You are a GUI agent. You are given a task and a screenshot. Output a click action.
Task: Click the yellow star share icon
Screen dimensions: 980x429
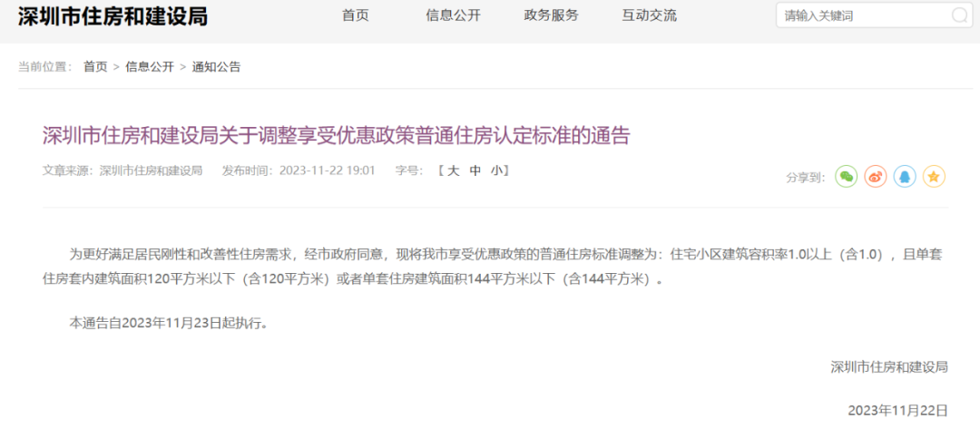coord(934,177)
